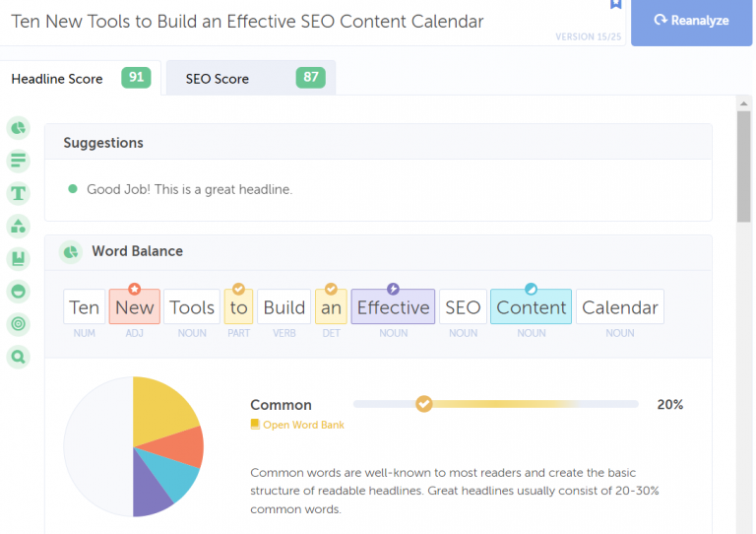Select the word 'New' in Word Balance
The width and height of the screenshot is (756, 534).
tap(134, 307)
